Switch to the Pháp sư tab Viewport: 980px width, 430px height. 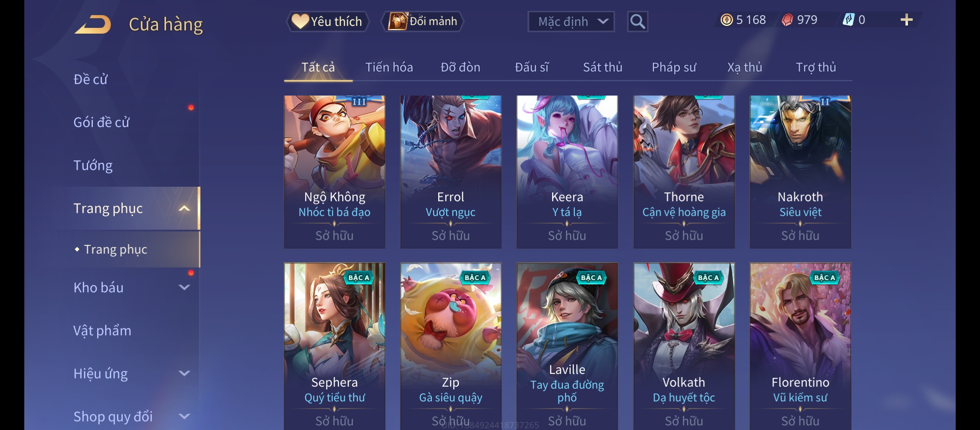click(674, 67)
